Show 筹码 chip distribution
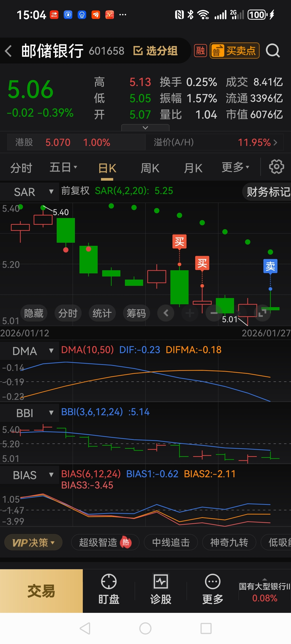 pos(136,313)
